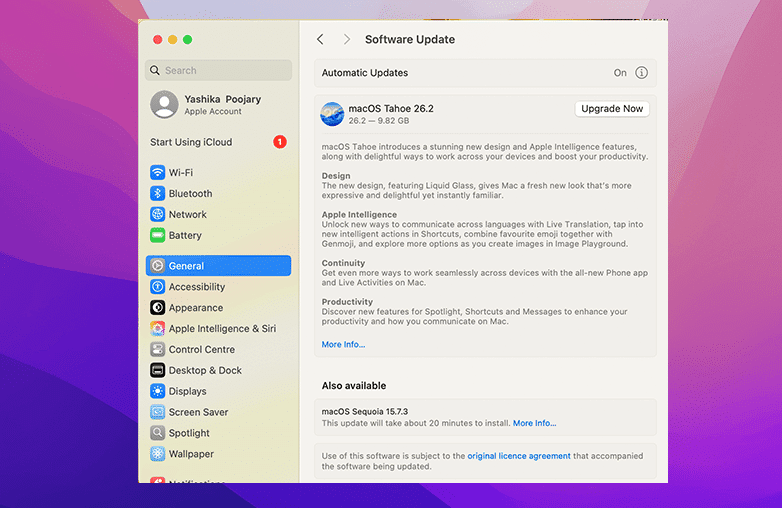Click the macOS Tahoe 26.2 heading
Viewport: 782px width, 508px height.
point(391,108)
